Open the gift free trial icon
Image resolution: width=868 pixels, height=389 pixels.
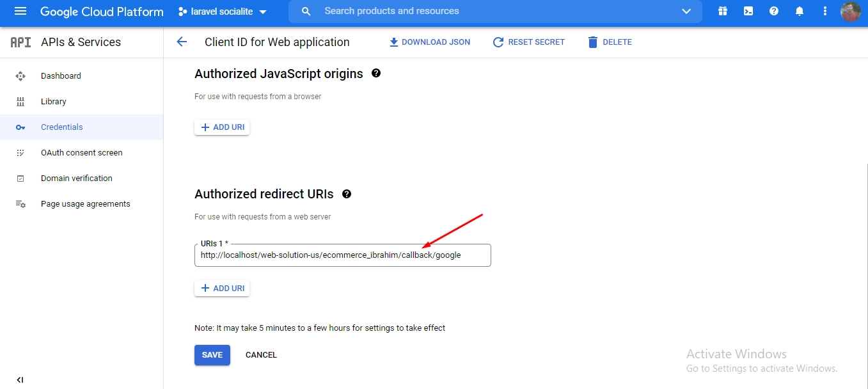tap(723, 11)
